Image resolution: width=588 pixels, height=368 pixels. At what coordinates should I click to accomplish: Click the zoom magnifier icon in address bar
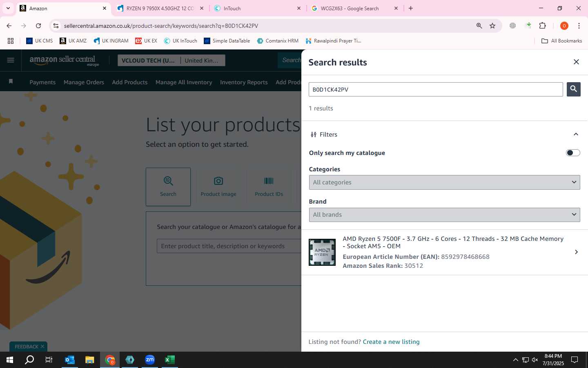pos(479,26)
